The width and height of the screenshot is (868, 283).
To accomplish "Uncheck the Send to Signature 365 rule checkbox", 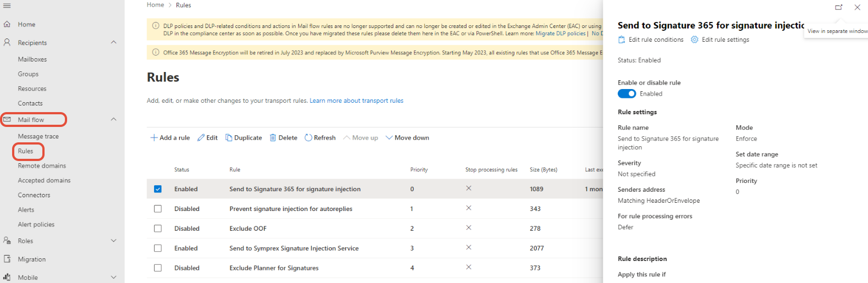I will coord(158,189).
